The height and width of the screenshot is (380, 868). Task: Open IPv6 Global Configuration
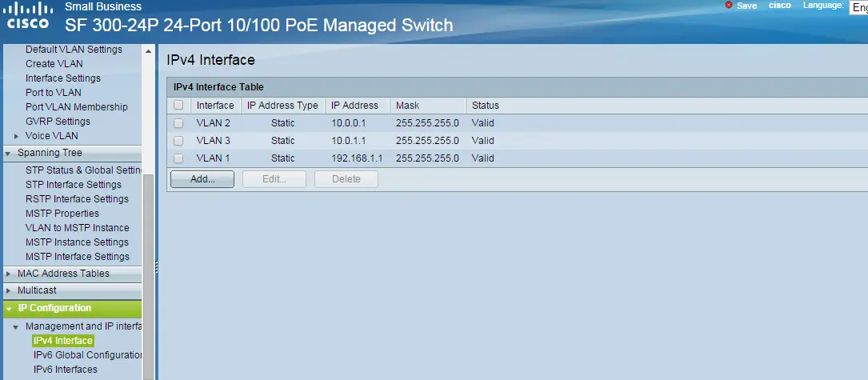[87, 355]
